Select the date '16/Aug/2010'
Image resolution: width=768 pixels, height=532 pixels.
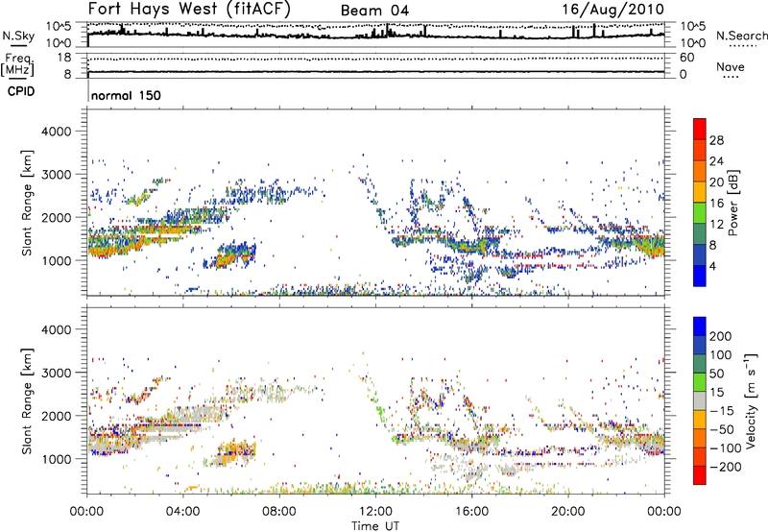coord(612,10)
